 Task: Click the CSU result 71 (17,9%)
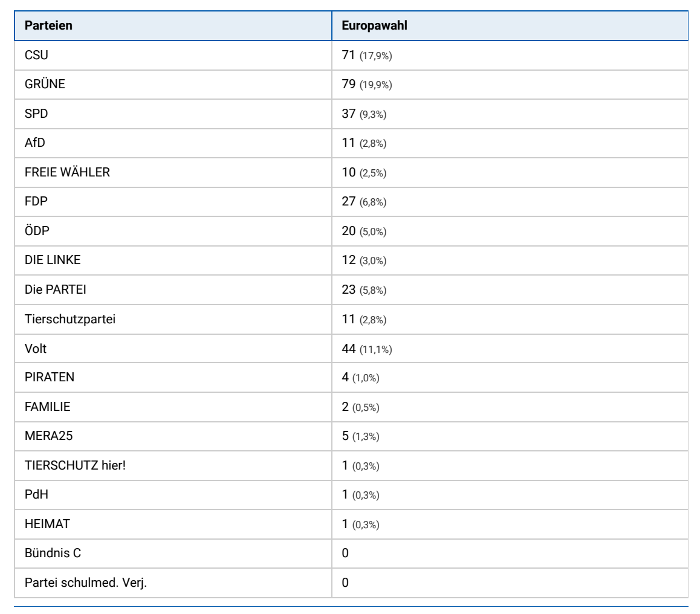click(367, 56)
